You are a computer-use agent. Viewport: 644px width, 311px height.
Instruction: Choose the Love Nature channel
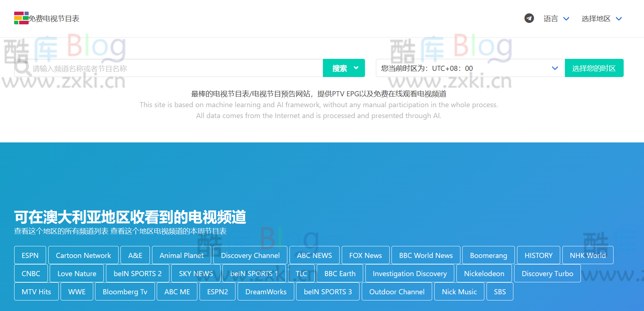pyautogui.click(x=77, y=273)
